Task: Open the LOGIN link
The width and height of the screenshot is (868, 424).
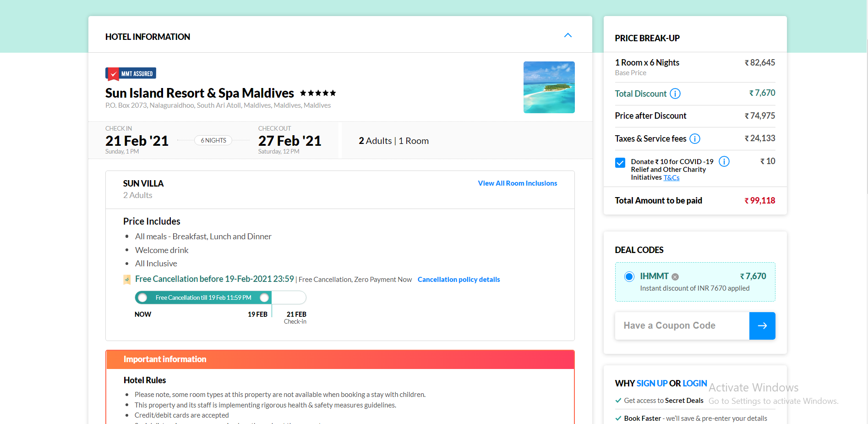Action: (695, 383)
